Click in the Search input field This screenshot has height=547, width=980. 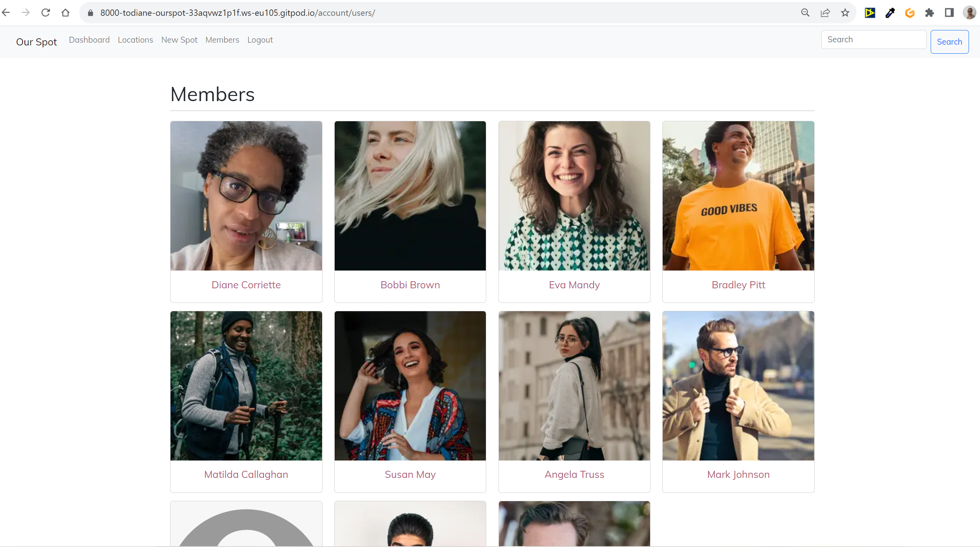coord(873,39)
